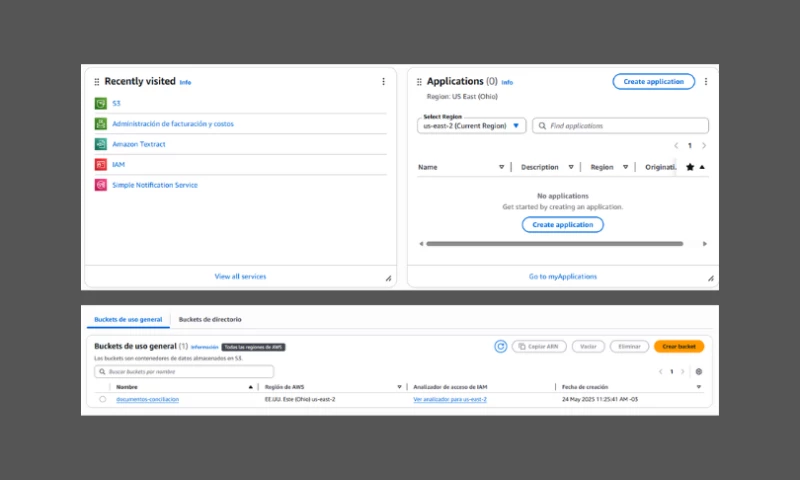Open the S3 link in Recently visited
The height and width of the screenshot is (480, 800).
116,104
